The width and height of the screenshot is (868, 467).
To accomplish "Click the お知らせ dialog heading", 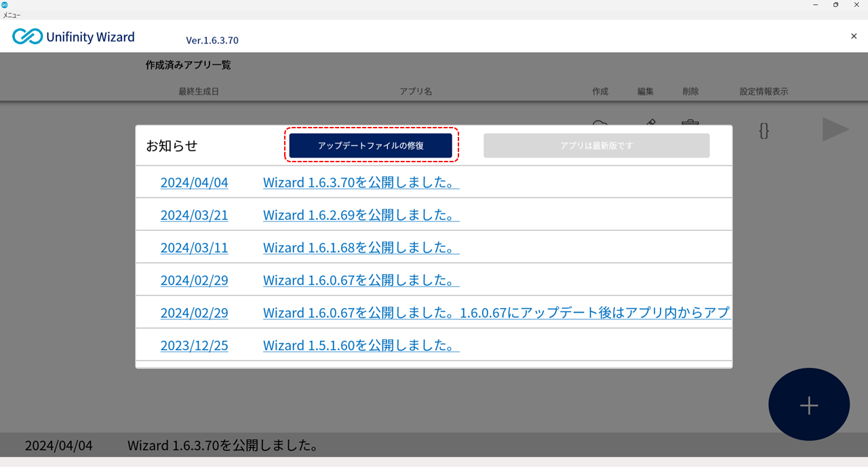I will (172, 146).
